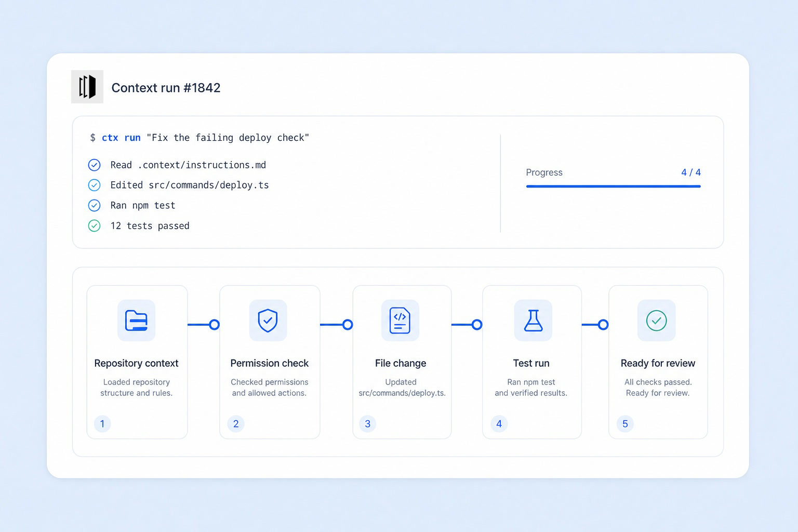Click the Ready for review checkmark icon
798x532 pixels.
click(657, 321)
